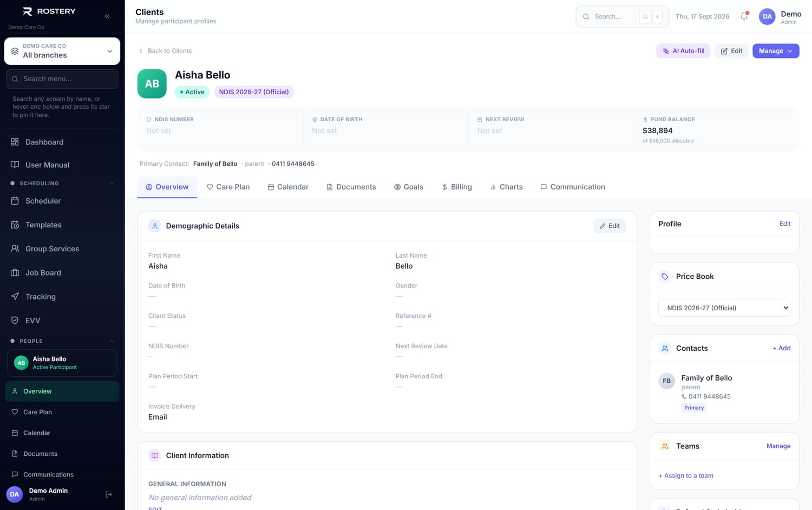Click Manage in the Teams card
This screenshot has height=510, width=812.
click(x=778, y=446)
